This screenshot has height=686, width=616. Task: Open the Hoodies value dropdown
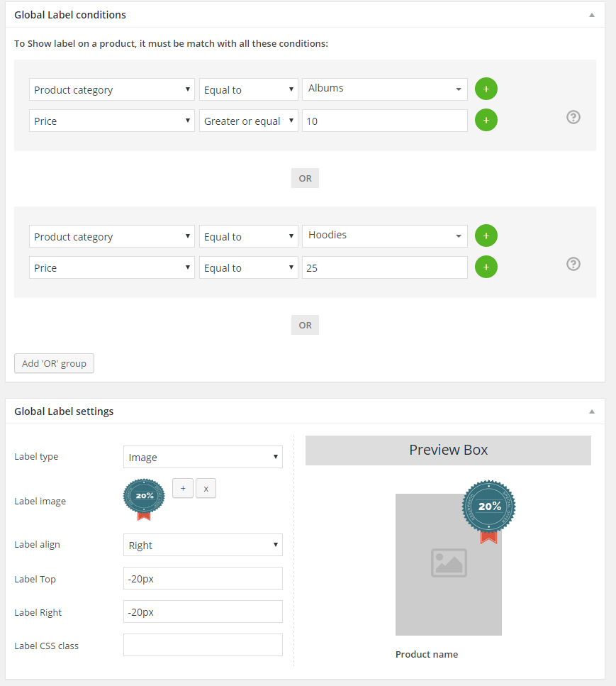[385, 236]
